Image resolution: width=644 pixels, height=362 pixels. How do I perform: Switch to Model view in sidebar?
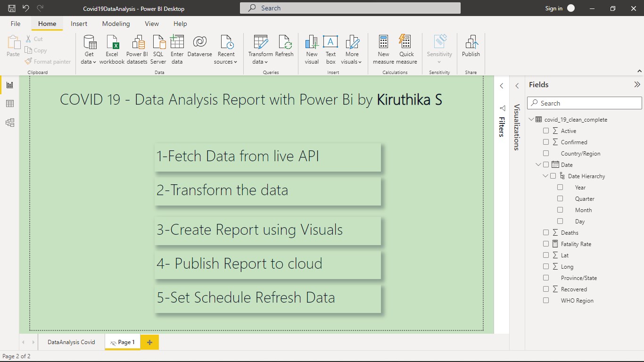coord(10,123)
